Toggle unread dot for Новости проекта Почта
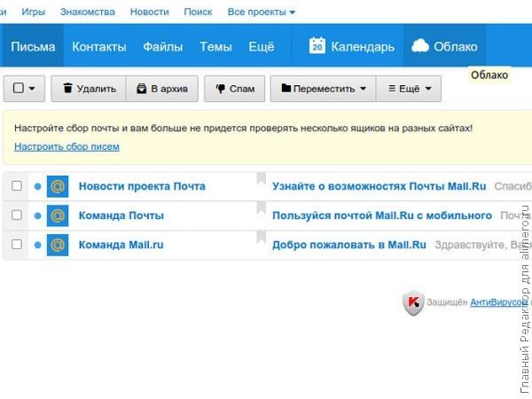The width and height of the screenshot is (532, 399). tap(37, 186)
